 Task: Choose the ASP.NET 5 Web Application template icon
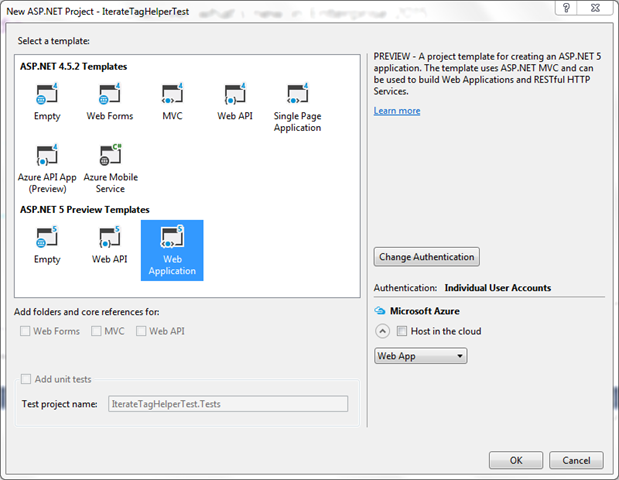[x=172, y=237]
